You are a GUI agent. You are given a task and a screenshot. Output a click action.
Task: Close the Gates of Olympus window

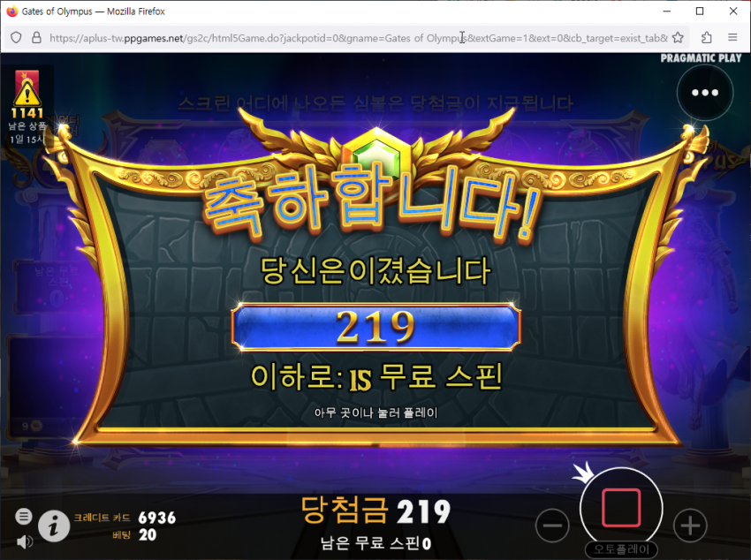click(733, 11)
